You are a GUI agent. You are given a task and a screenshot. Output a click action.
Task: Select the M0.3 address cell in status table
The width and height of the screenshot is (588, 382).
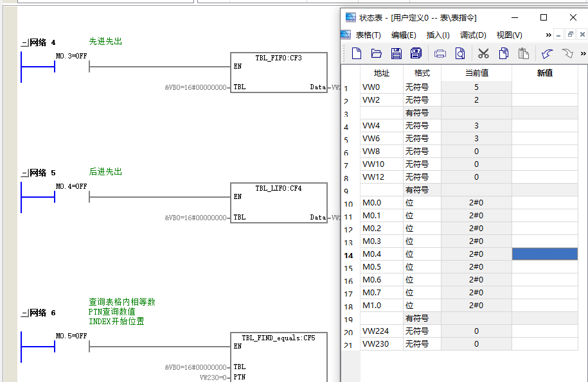[x=382, y=241]
